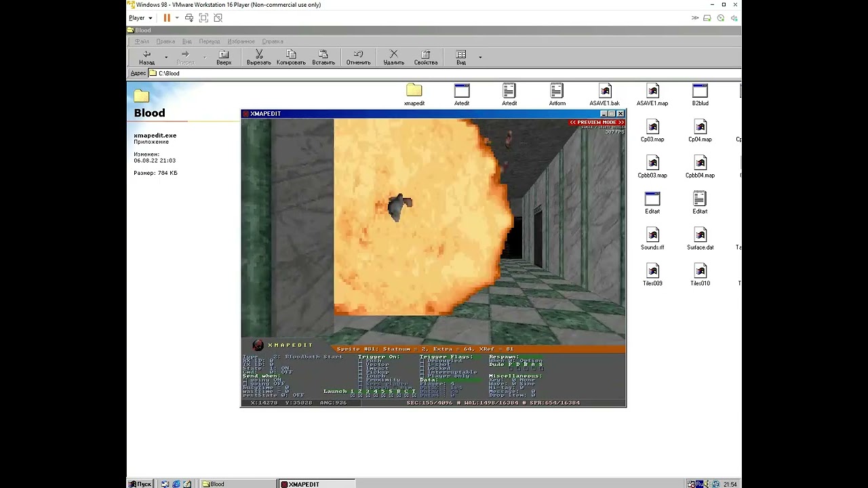Click the Type 2: Bloodbath Start field

click(292, 357)
